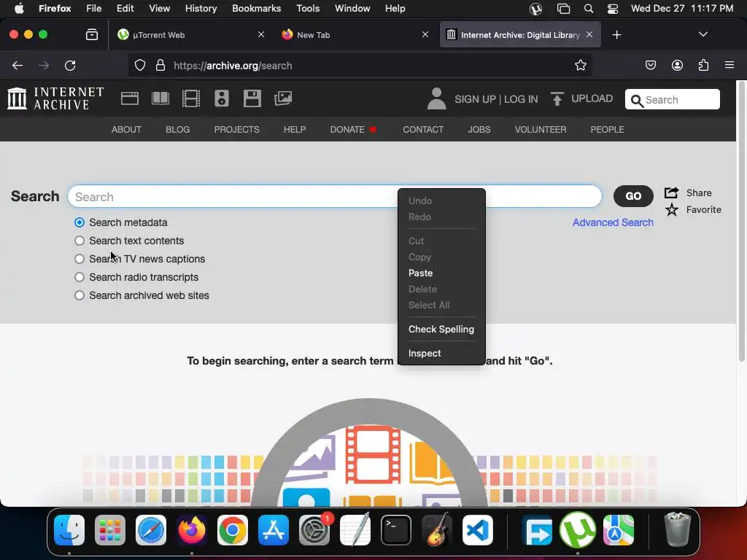The height and width of the screenshot is (560, 747).
Task: Open the Images icon in Archive header
Action: tap(283, 98)
